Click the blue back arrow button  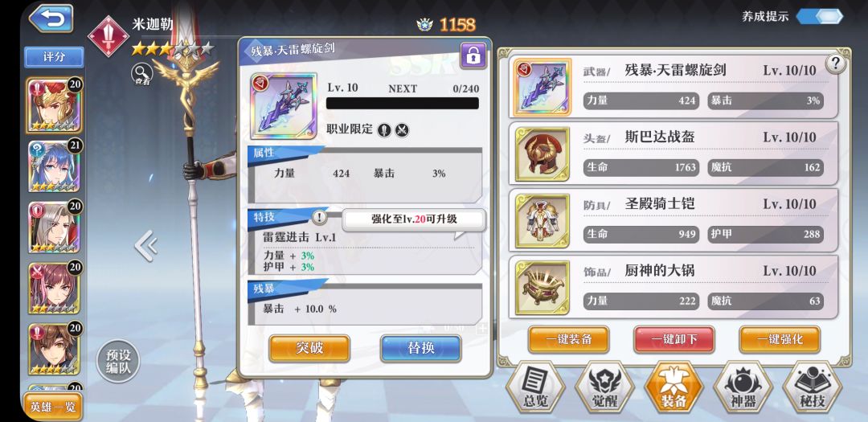51,18
